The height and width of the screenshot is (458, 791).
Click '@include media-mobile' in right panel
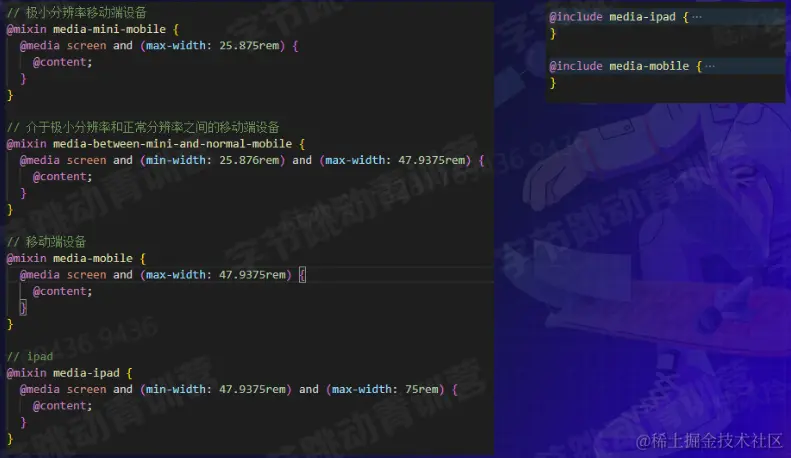click(619, 66)
